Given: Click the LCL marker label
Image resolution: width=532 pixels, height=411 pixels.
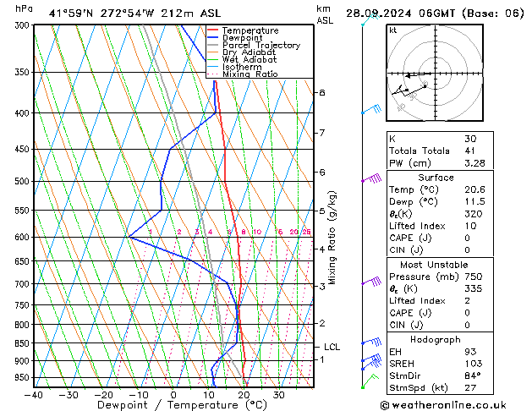Looking at the screenshot, I should click(x=332, y=347).
